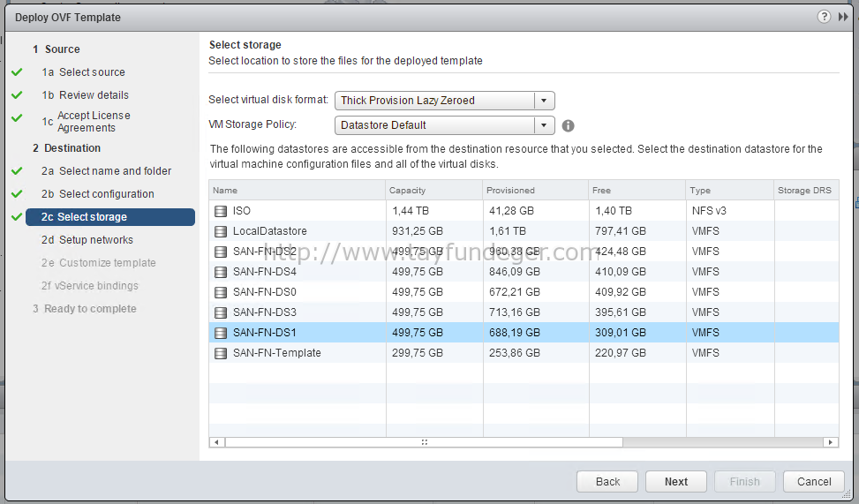Click the SAN-FN-DS1 datastore icon
Image resolution: width=859 pixels, height=504 pixels.
(x=221, y=333)
